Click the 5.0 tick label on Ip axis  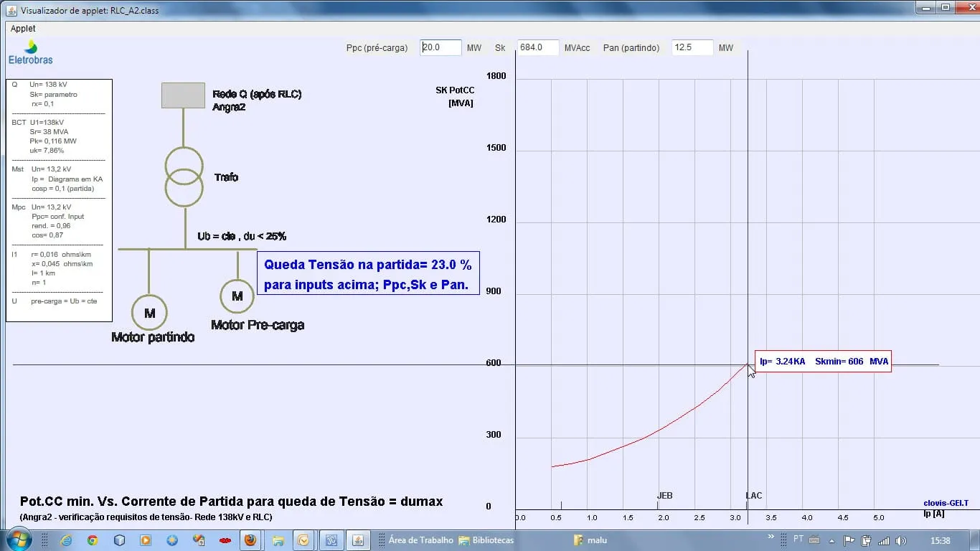pos(879,517)
